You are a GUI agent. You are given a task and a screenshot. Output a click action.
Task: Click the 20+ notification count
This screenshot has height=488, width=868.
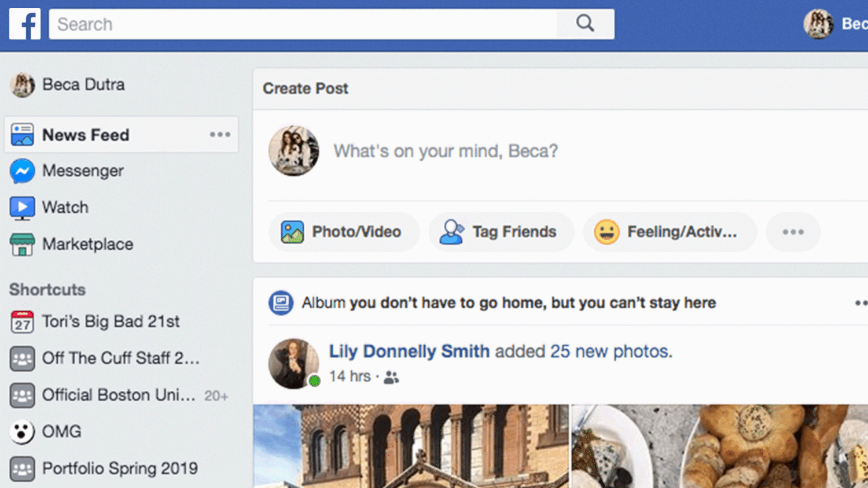click(x=216, y=396)
